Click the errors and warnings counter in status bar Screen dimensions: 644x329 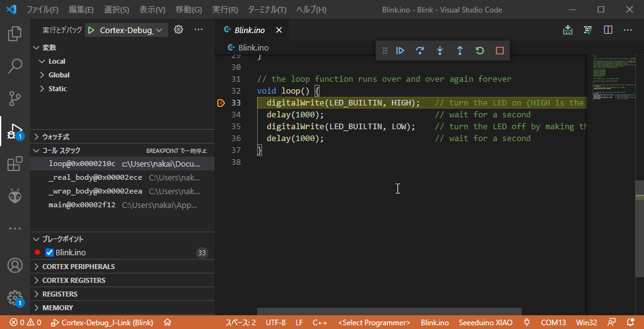pos(26,322)
